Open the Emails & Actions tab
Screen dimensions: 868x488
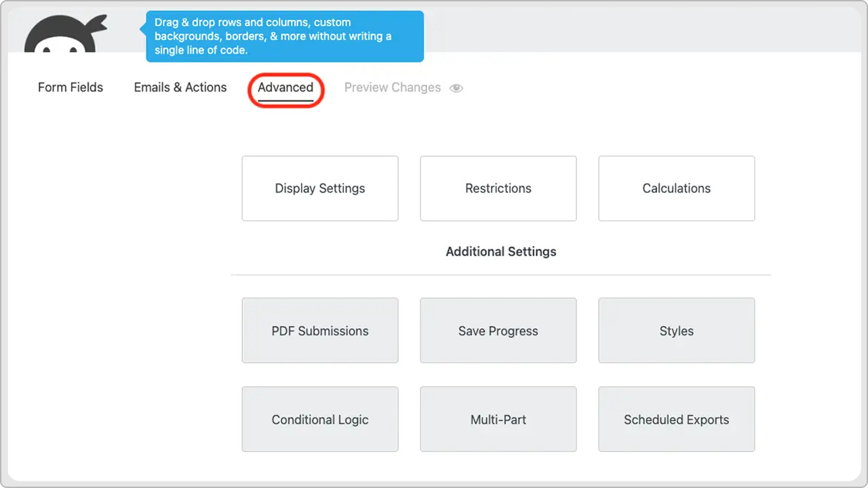180,87
